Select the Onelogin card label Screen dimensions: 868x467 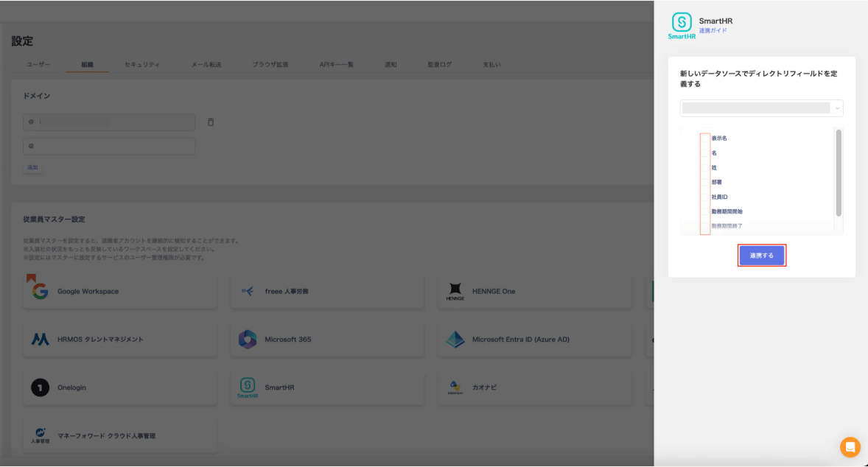click(72, 388)
